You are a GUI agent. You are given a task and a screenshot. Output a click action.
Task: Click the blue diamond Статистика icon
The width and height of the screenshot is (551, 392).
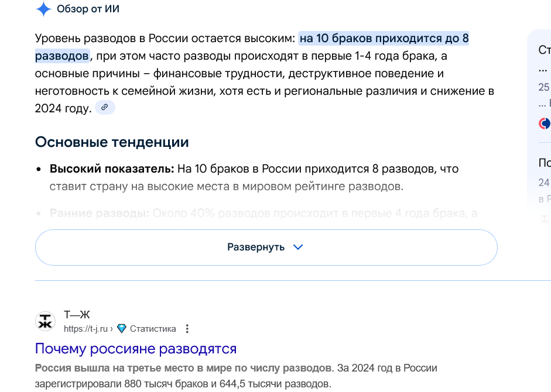(x=122, y=329)
